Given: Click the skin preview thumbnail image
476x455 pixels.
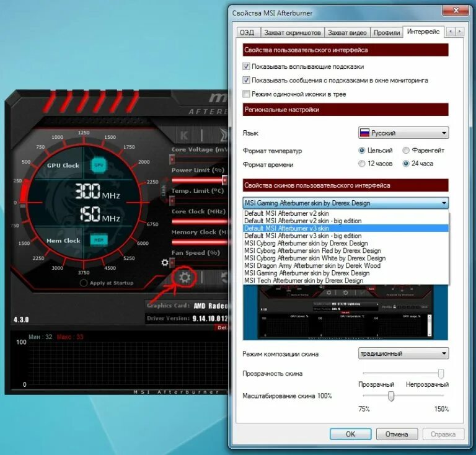Looking at the screenshot, I should (x=345, y=312).
